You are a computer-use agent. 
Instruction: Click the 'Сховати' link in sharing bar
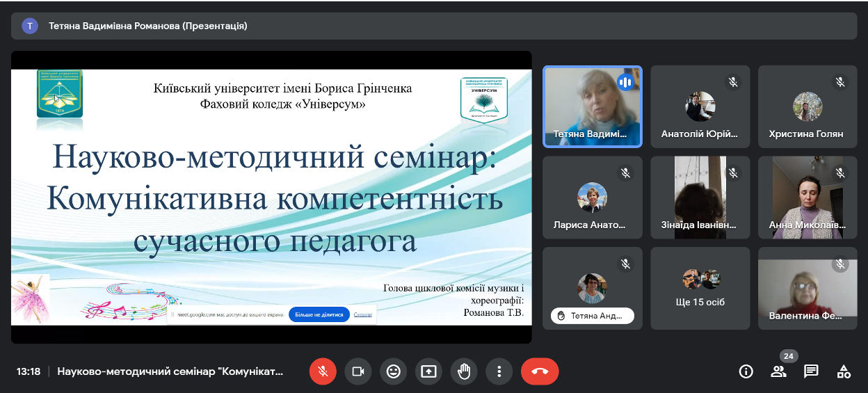(362, 314)
